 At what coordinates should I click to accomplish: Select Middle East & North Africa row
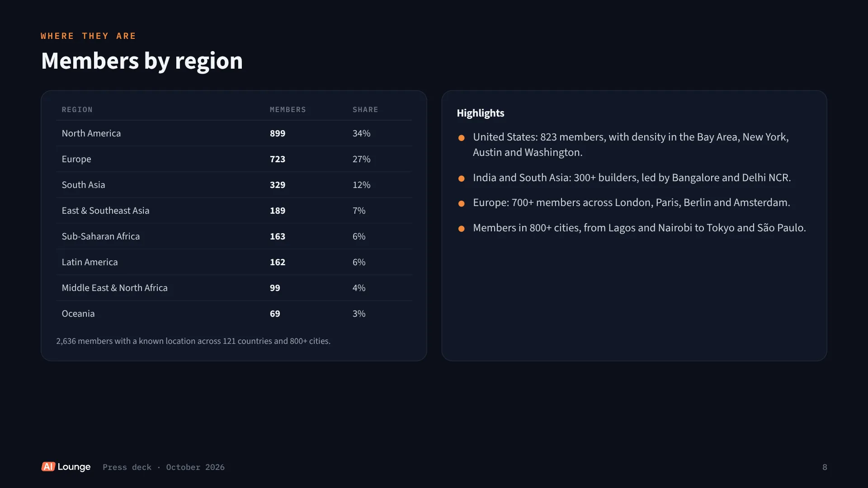point(234,288)
